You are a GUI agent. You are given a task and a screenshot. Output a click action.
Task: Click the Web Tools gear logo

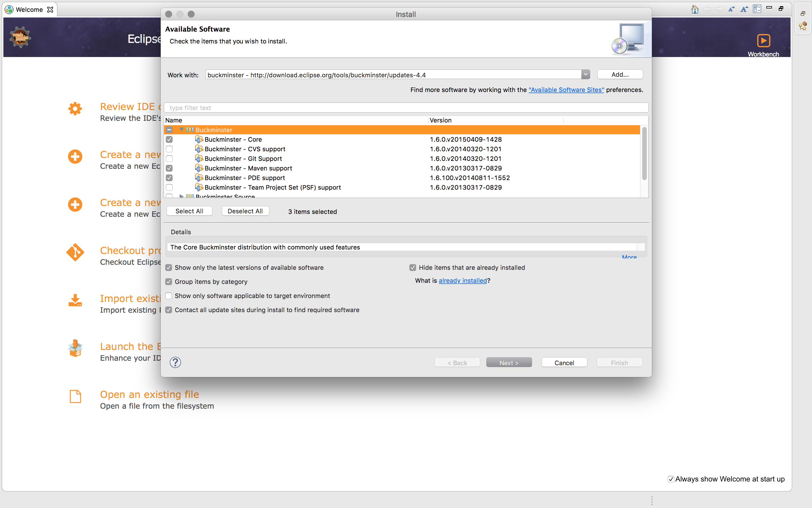[20, 37]
